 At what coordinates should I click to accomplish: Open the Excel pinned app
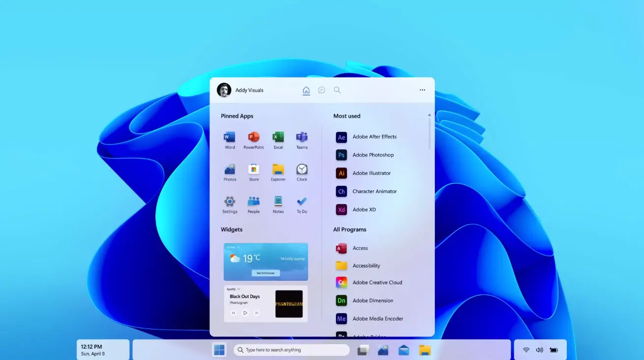point(278,140)
